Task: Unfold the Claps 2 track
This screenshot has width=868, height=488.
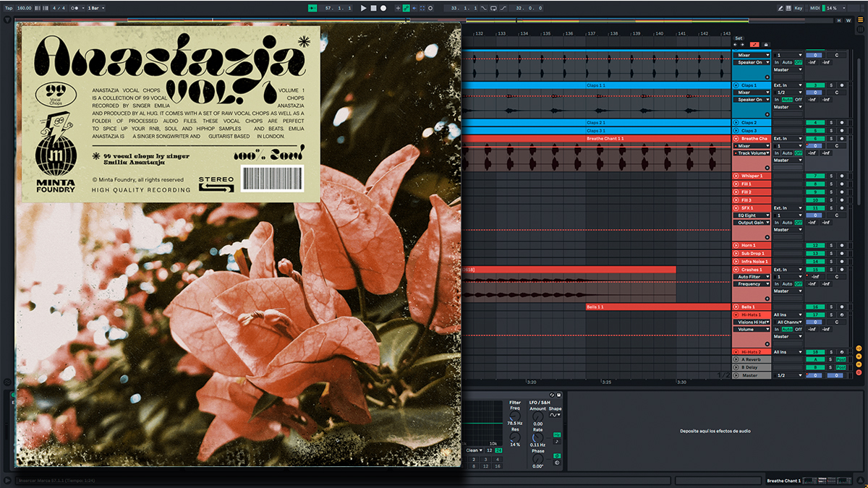Action: (x=736, y=123)
